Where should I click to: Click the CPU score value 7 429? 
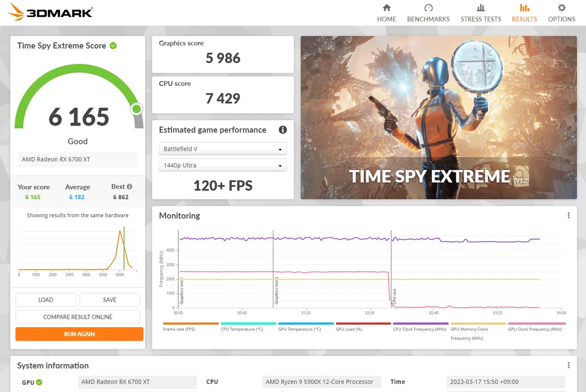pyautogui.click(x=223, y=99)
